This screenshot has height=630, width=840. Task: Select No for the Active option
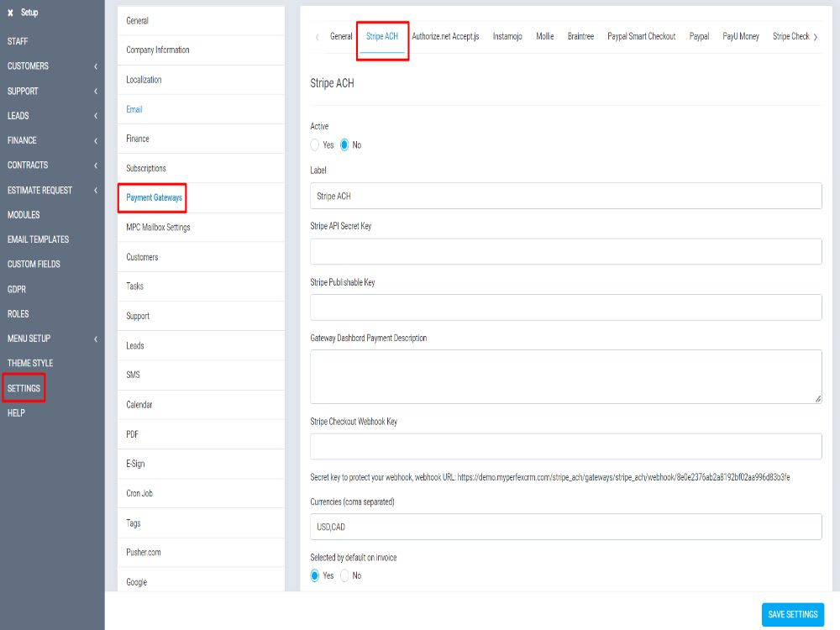(344, 144)
